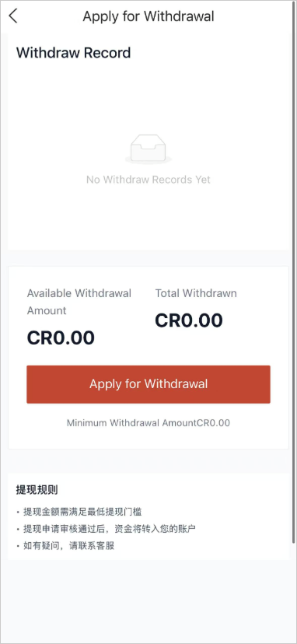The image size is (297, 644).
Task: Click the 提现规则 rules heading
Action: [37, 489]
